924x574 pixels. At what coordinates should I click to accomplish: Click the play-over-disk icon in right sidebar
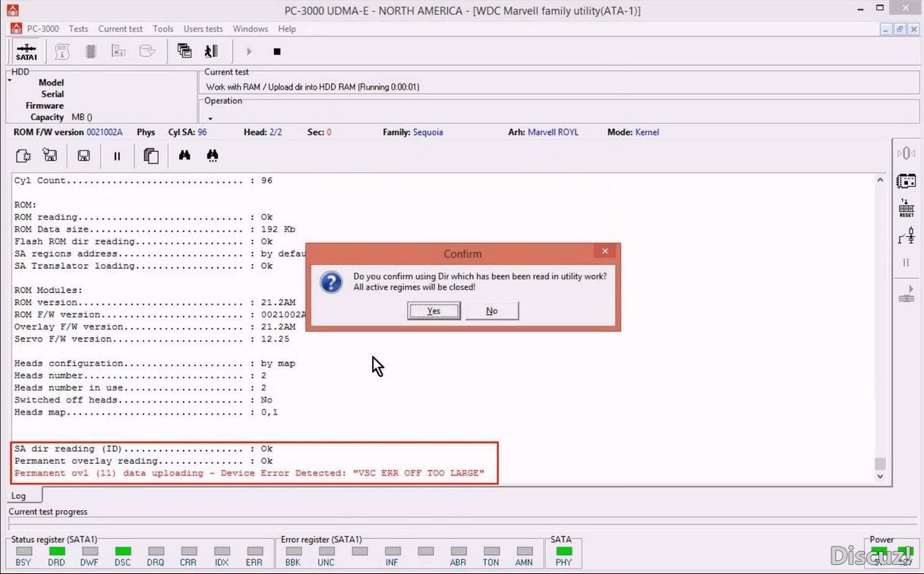point(907,294)
